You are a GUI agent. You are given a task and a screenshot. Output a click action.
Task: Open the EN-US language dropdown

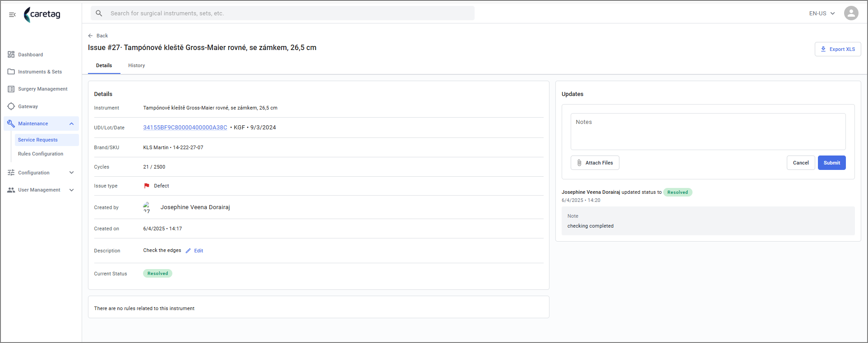[x=822, y=13]
